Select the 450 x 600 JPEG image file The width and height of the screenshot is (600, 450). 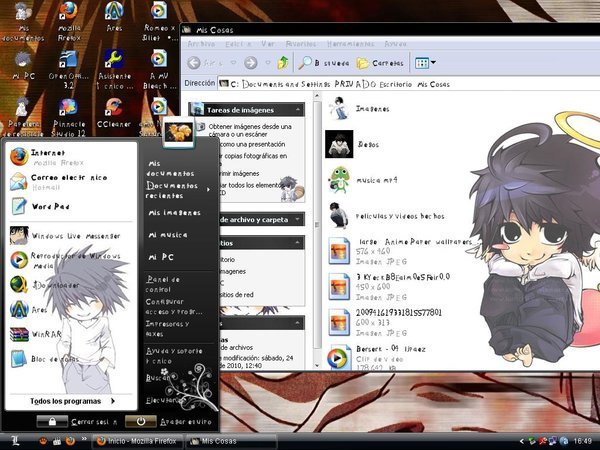(389, 287)
